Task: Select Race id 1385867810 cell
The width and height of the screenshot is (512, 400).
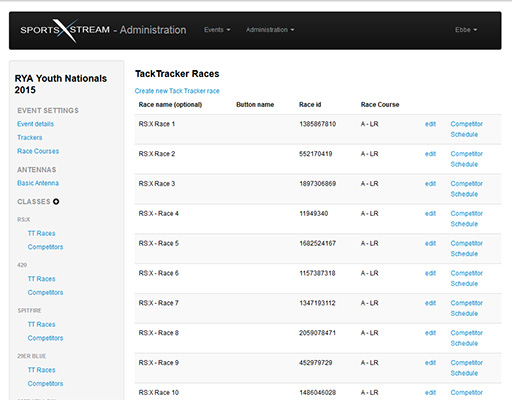Action: tap(318, 124)
